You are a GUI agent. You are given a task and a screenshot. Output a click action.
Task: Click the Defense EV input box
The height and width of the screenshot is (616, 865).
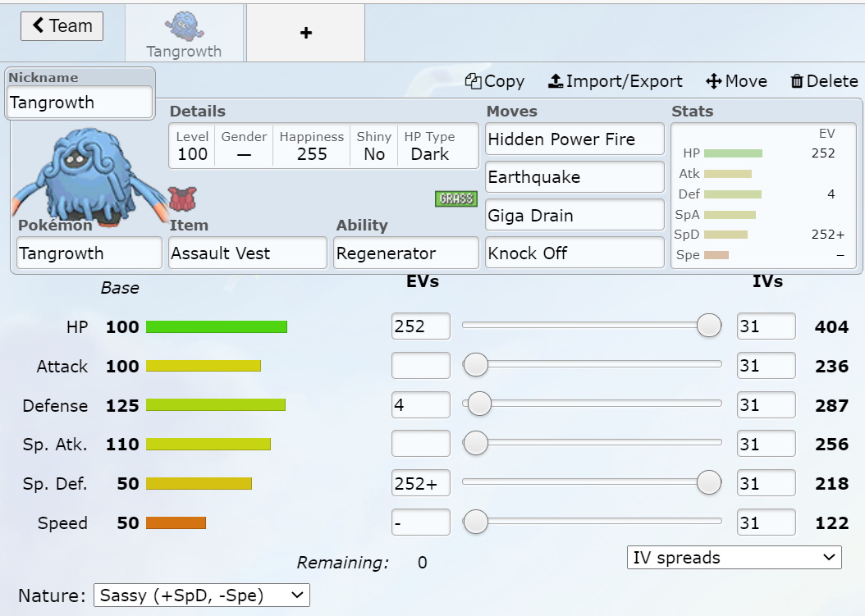pos(421,404)
